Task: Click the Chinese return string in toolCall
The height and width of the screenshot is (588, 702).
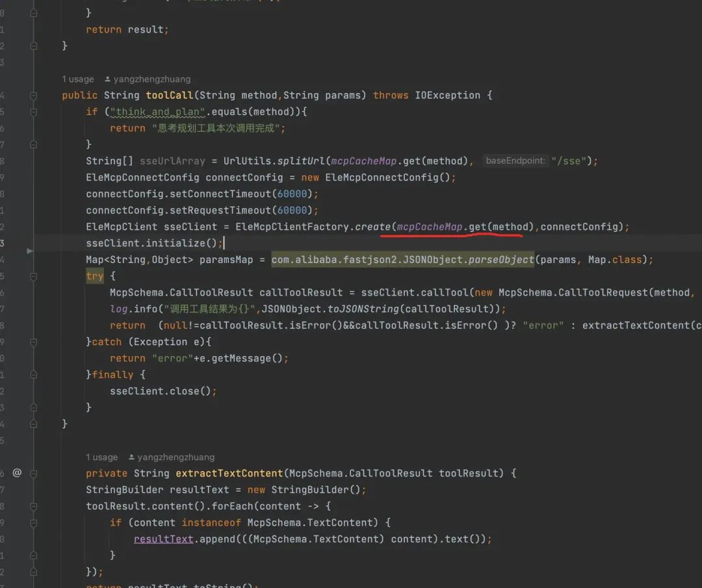Action: pos(216,129)
